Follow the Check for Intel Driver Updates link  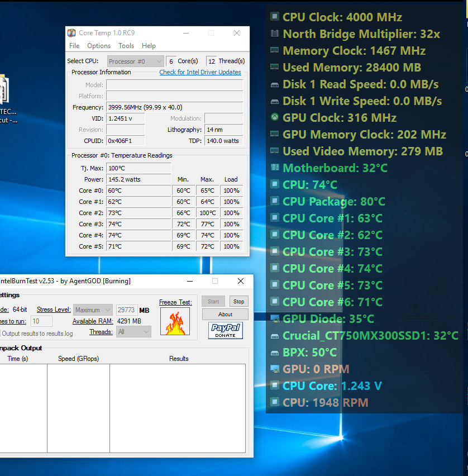[x=200, y=72]
